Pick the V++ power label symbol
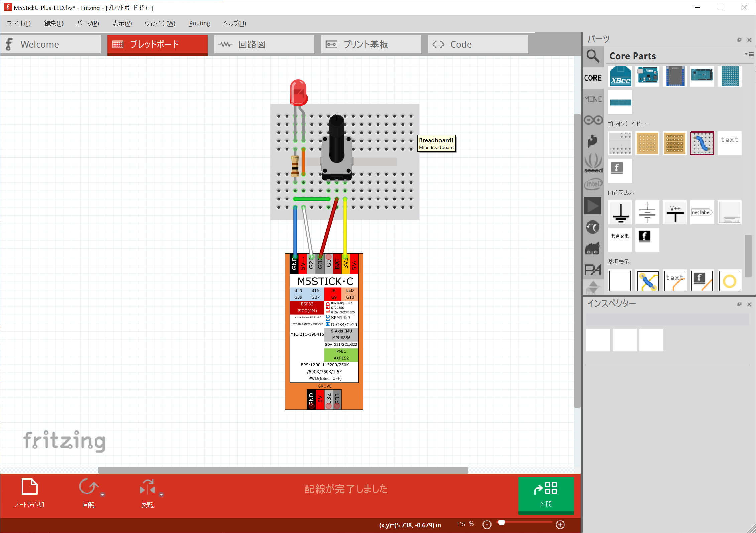The width and height of the screenshot is (756, 533). click(x=675, y=212)
